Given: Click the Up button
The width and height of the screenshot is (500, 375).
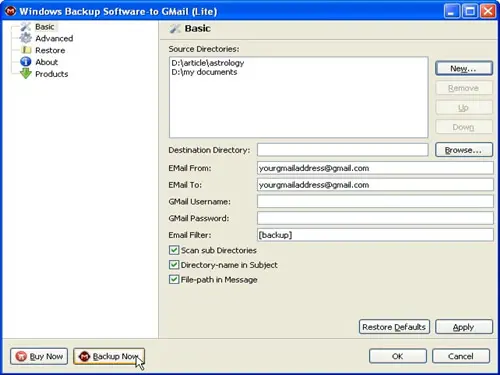Looking at the screenshot, I should pos(464,108).
